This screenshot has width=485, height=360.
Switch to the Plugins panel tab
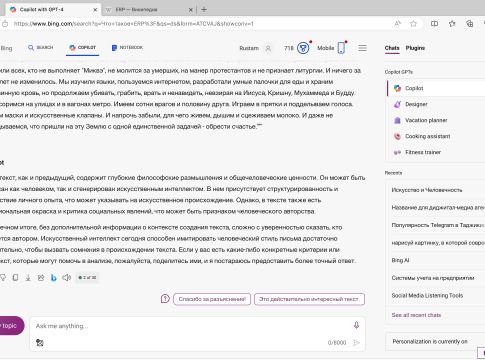pyautogui.click(x=415, y=48)
